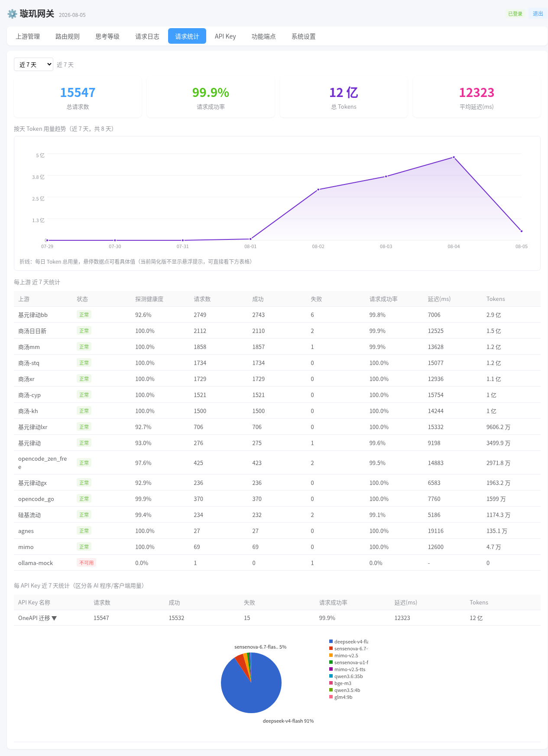Expand the OneAPI 迁移 row arrow
Image resolution: width=548 pixels, height=756 pixels.
point(54,618)
